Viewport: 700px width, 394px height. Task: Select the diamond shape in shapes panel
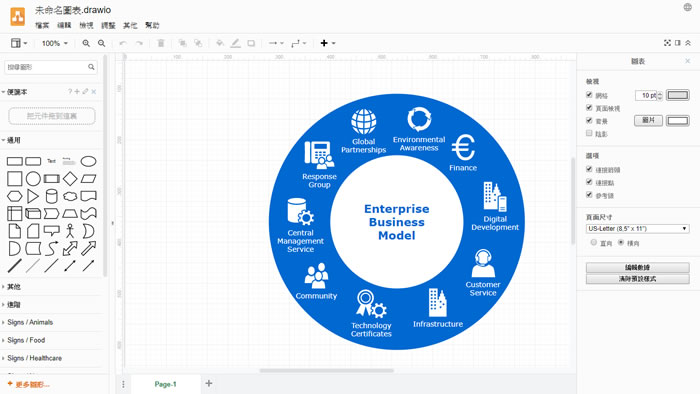click(70, 178)
